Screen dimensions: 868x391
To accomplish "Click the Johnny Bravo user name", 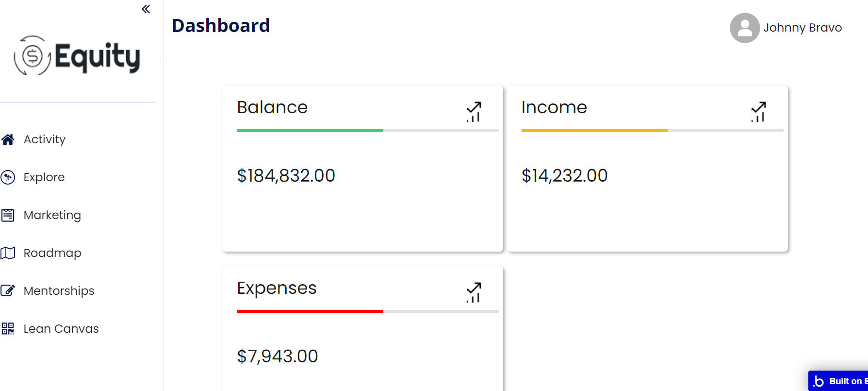I will 802,28.
